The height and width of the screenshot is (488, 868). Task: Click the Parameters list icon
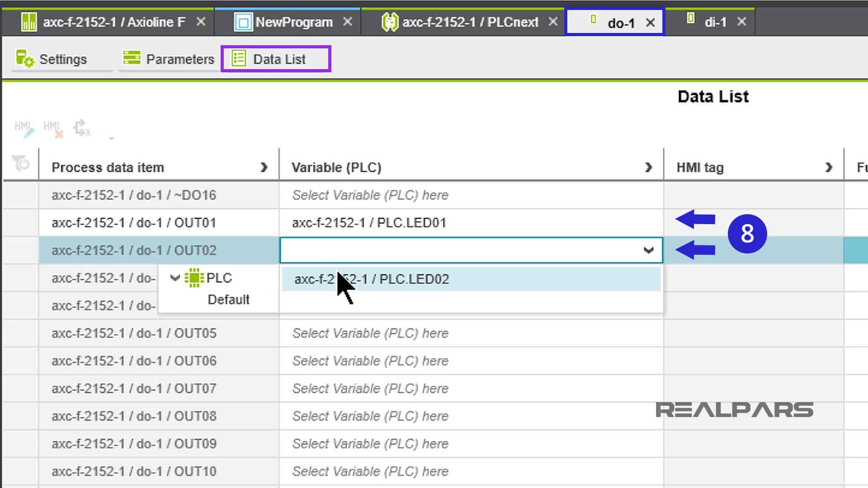(132, 58)
